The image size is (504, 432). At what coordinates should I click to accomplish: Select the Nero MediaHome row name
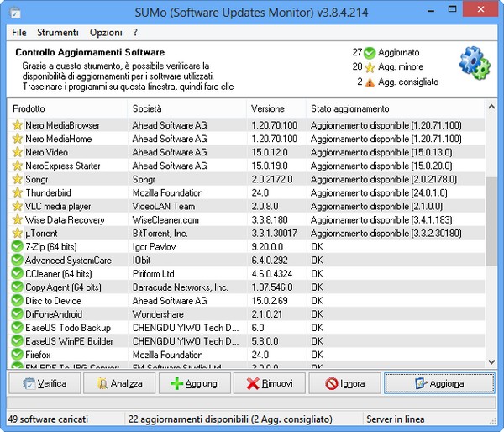(59, 139)
